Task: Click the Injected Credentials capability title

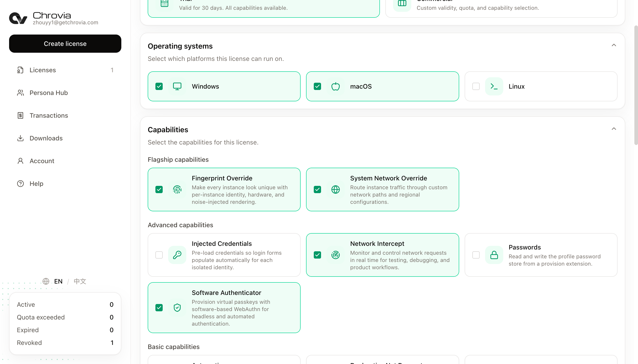Action: click(x=222, y=244)
